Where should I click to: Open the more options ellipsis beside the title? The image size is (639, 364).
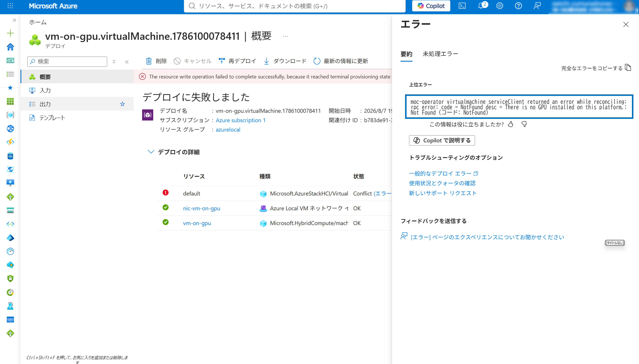coord(285,37)
